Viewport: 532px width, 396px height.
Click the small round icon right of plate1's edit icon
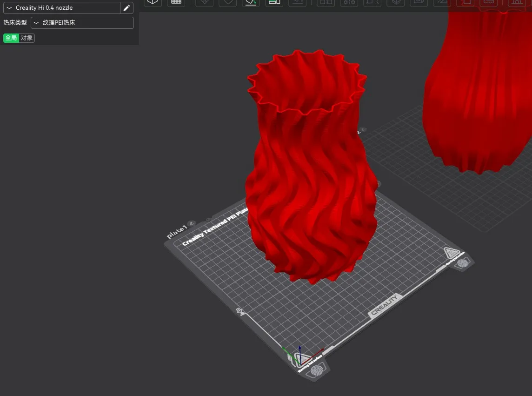tap(208, 220)
